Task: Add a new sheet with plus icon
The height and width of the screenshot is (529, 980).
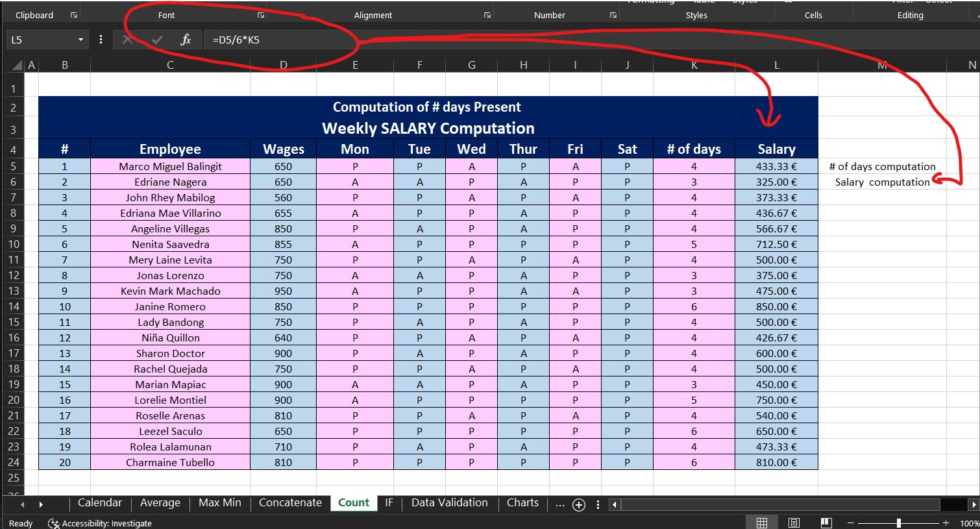Action: click(579, 504)
